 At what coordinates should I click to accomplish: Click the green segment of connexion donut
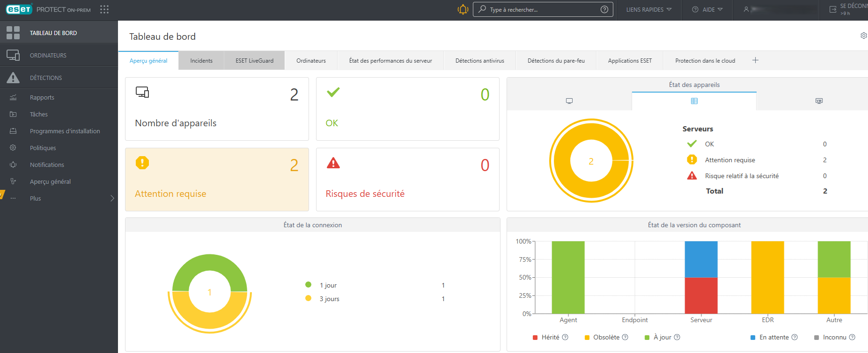tap(210, 263)
